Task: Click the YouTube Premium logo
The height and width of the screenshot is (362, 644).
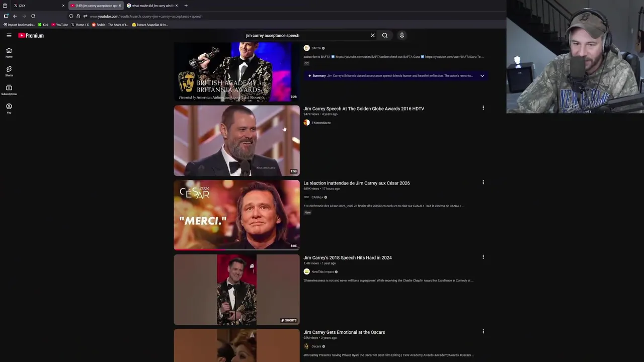Action: [x=31, y=35]
